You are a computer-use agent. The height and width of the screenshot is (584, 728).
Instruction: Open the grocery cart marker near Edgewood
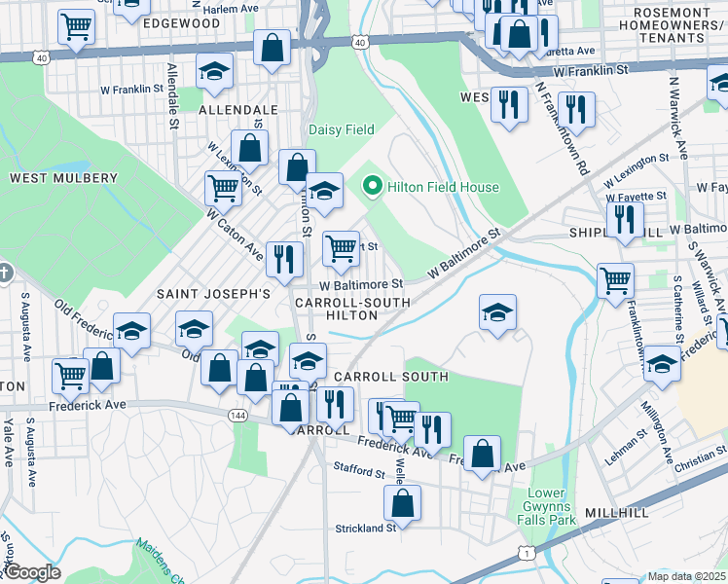click(x=77, y=30)
